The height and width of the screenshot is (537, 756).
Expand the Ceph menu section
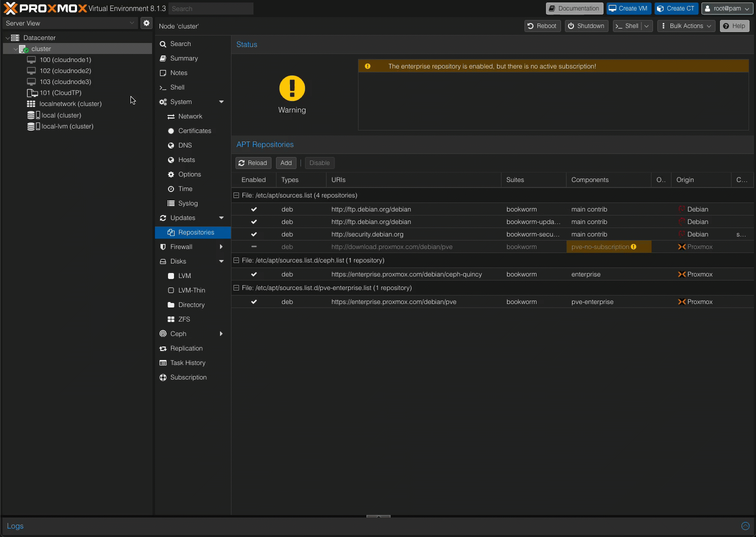click(221, 334)
